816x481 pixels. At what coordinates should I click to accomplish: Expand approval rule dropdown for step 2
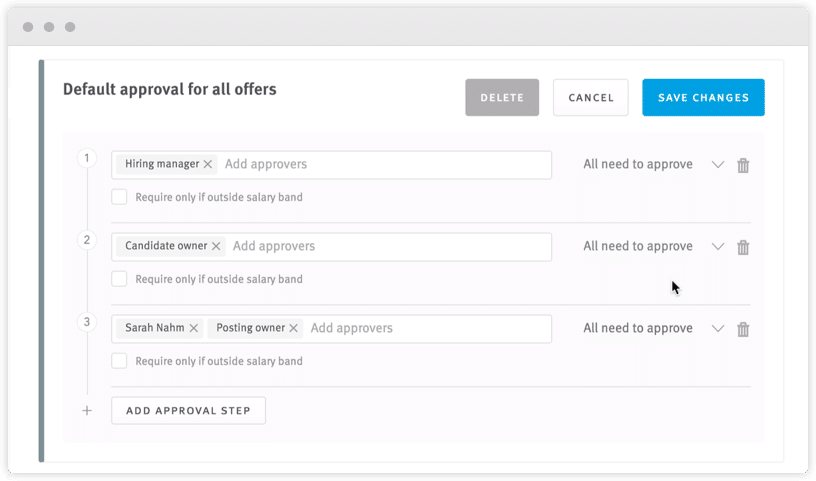click(x=718, y=246)
